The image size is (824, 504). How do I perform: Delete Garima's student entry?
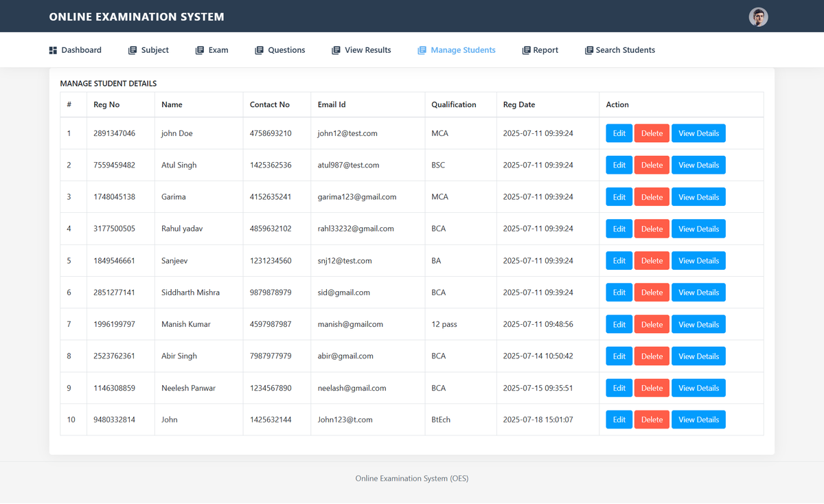(x=652, y=197)
